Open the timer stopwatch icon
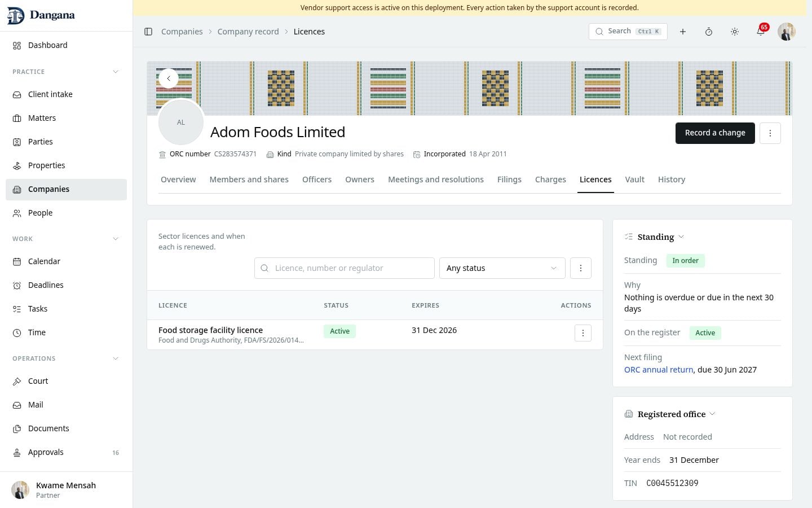Image resolution: width=812 pixels, height=508 pixels. tap(709, 32)
